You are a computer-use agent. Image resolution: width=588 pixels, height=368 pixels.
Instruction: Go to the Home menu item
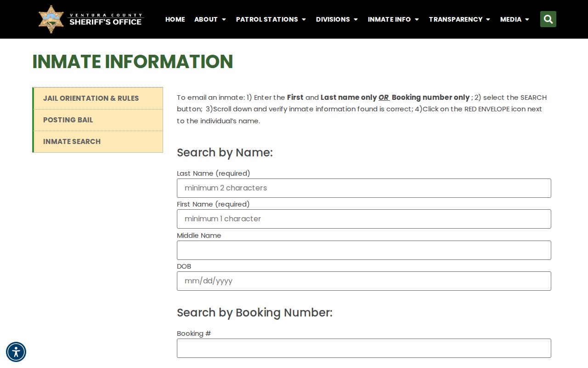[x=175, y=19]
